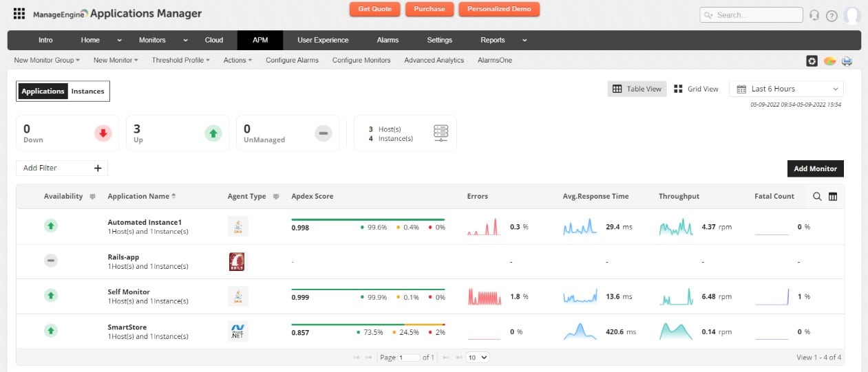Switch to Applications toggle
Image resolution: width=868 pixels, height=372 pixels.
click(43, 91)
